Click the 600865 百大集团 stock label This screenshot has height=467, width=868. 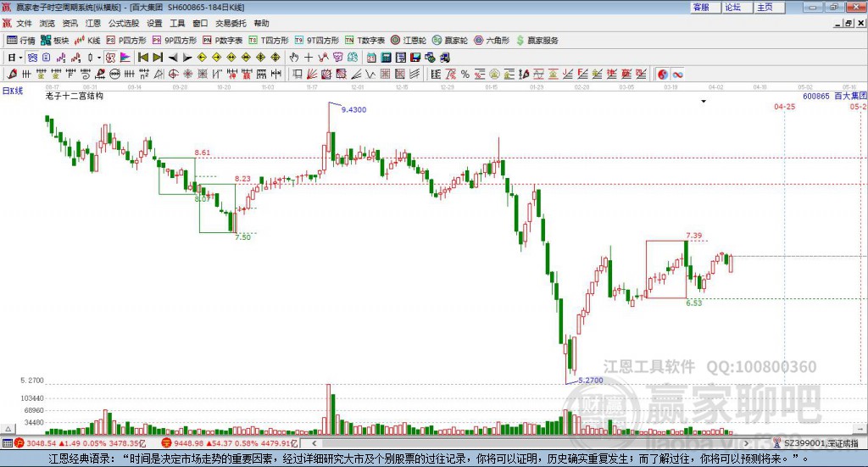tap(834, 96)
